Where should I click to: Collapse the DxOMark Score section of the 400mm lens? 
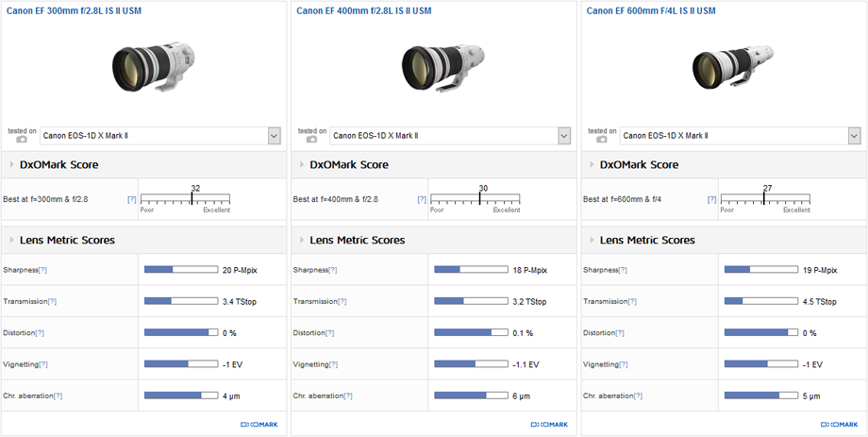pos(302,165)
